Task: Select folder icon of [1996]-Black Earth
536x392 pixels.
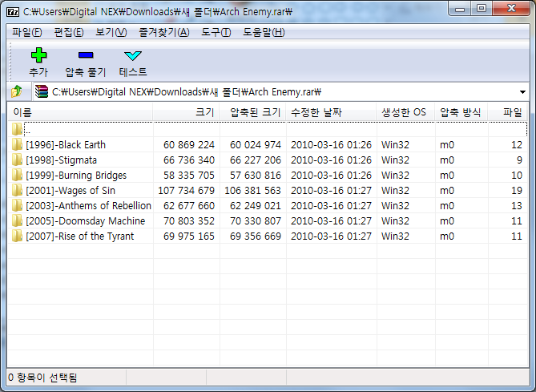Action: pyautogui.click(x=17, y=144)
